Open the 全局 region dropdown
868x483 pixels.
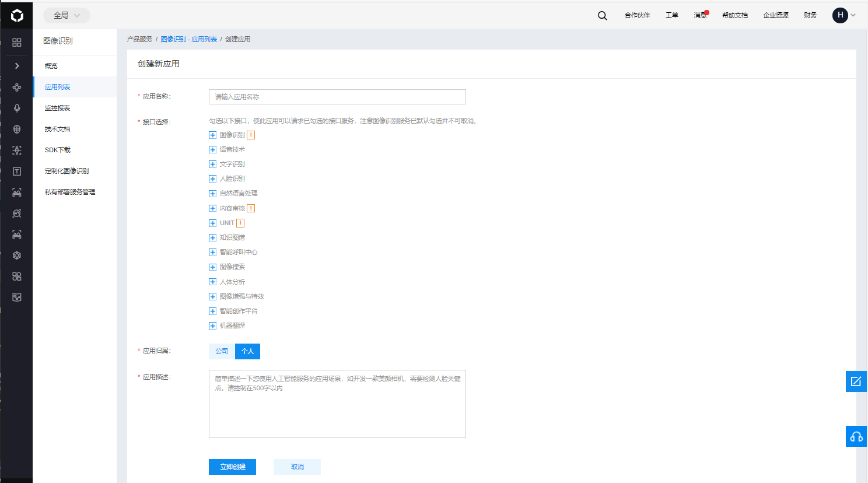(66, 15)
